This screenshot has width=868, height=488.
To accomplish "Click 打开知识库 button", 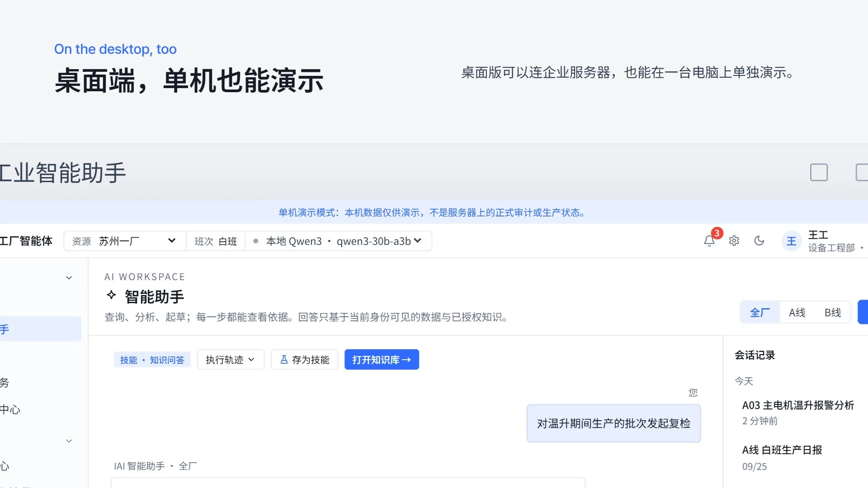I will [x=382, y=360].
